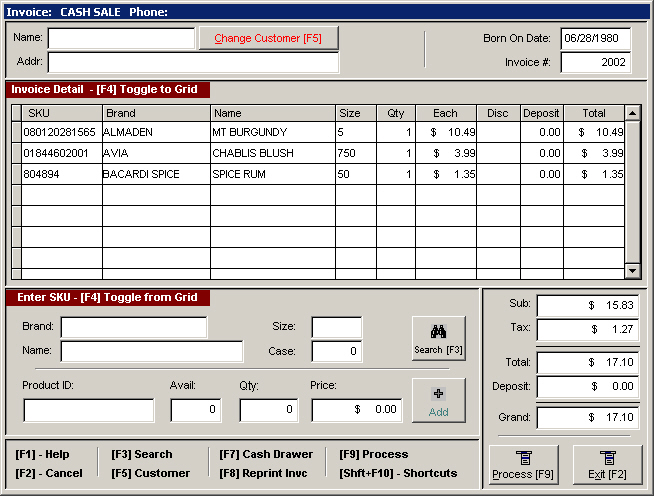Click the SPICE RUM name cell
The height and width of the screenshot is (496, 654).
(273, 174)
